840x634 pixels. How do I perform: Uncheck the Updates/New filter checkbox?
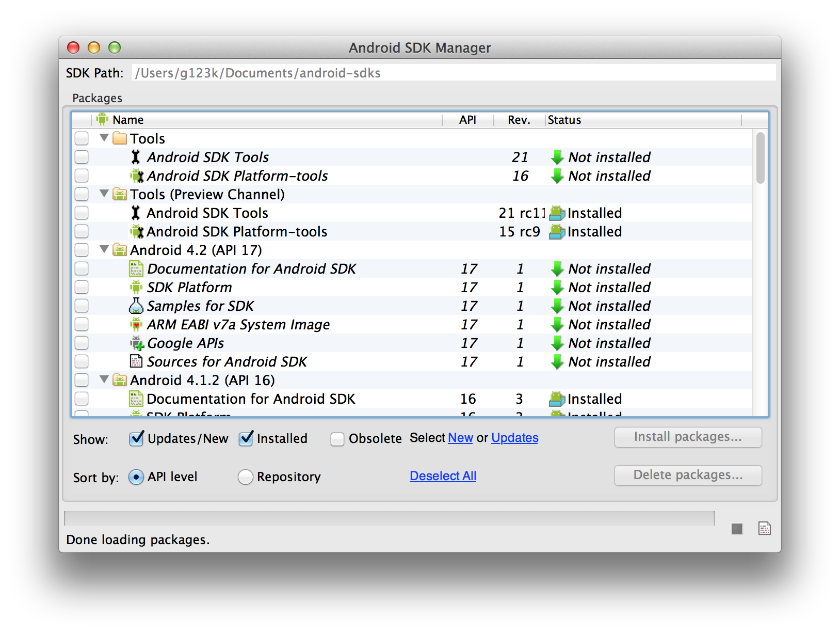tap(136, 439)
